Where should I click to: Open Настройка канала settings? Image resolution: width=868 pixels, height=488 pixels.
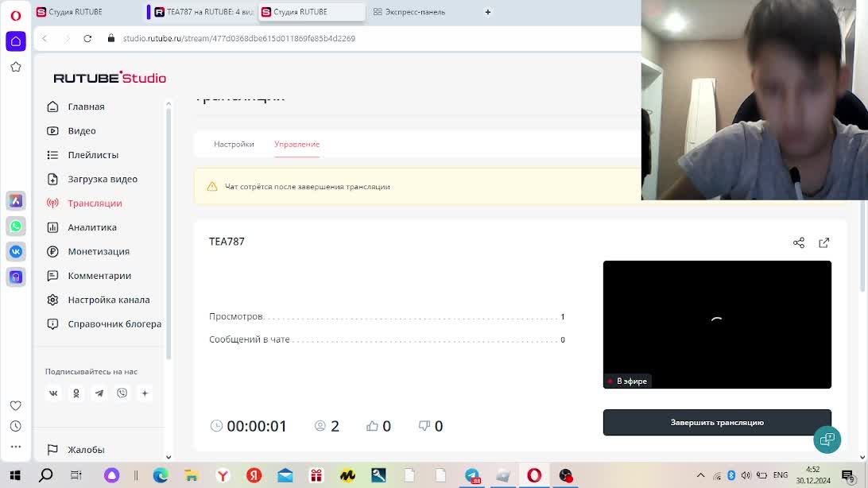tap(99, 300)
